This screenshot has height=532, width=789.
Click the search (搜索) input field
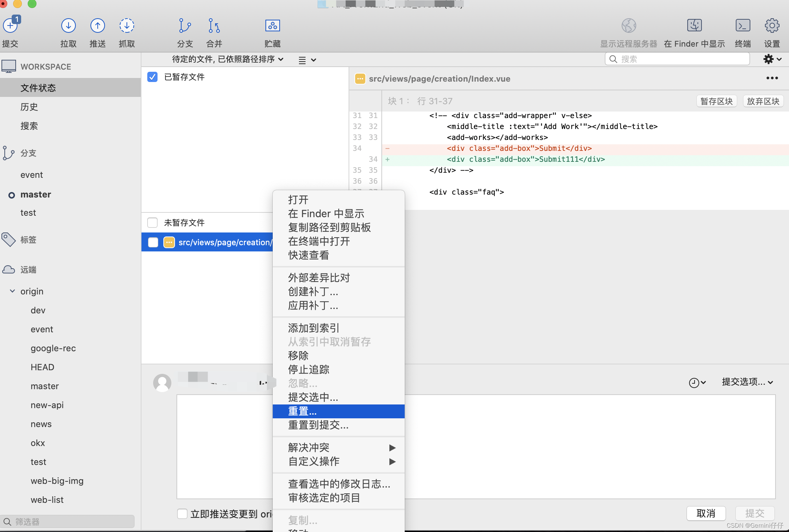point(677,59)
